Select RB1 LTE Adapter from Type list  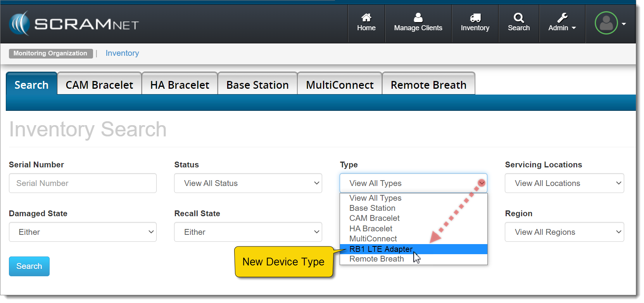381,249
